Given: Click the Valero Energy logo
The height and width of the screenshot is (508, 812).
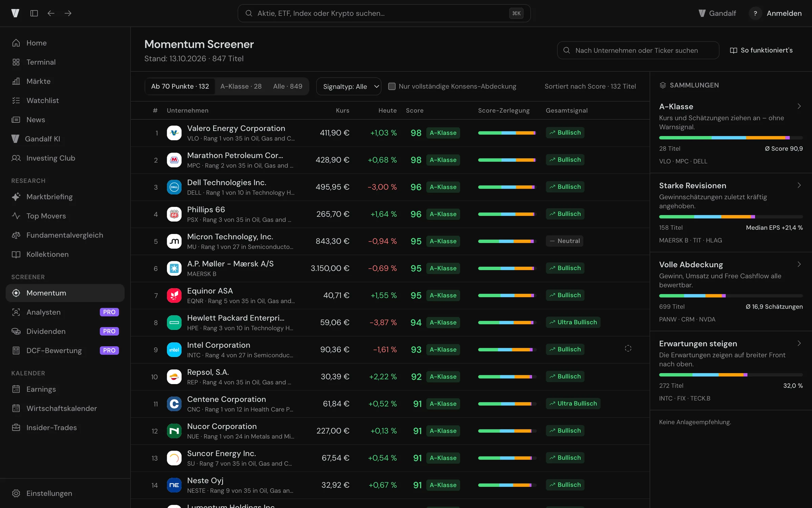Looking at the screenshot, I should coord(174,133).
